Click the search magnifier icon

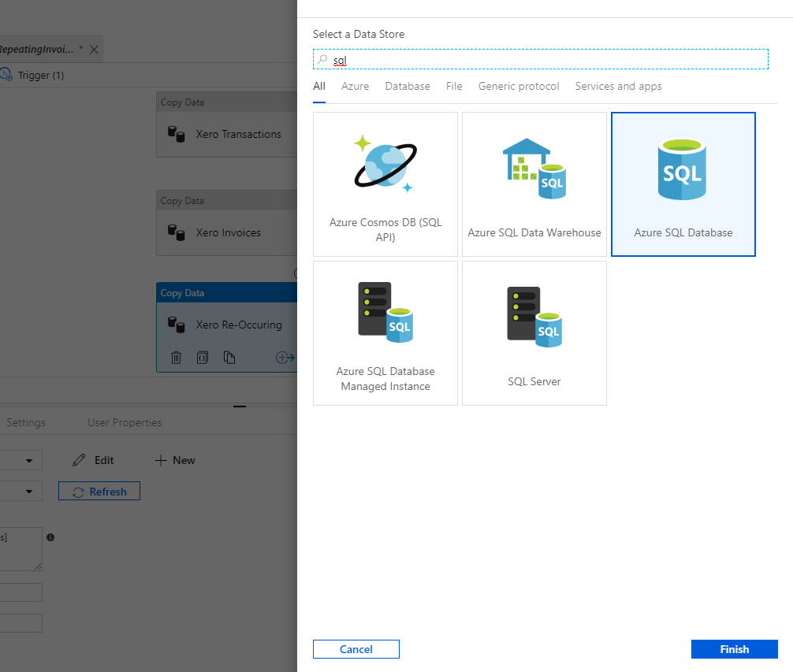click(x=322, y=59)
